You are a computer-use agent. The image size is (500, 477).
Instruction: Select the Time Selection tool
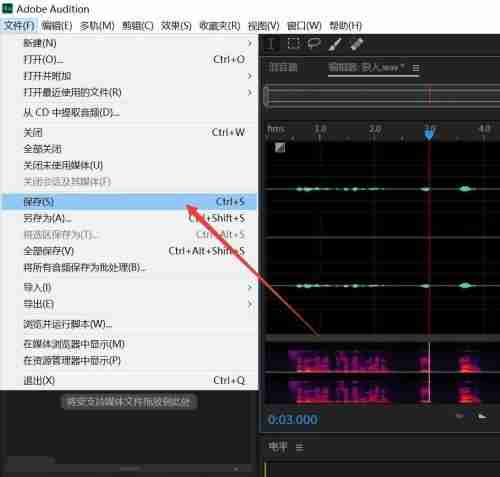point(271,44)
